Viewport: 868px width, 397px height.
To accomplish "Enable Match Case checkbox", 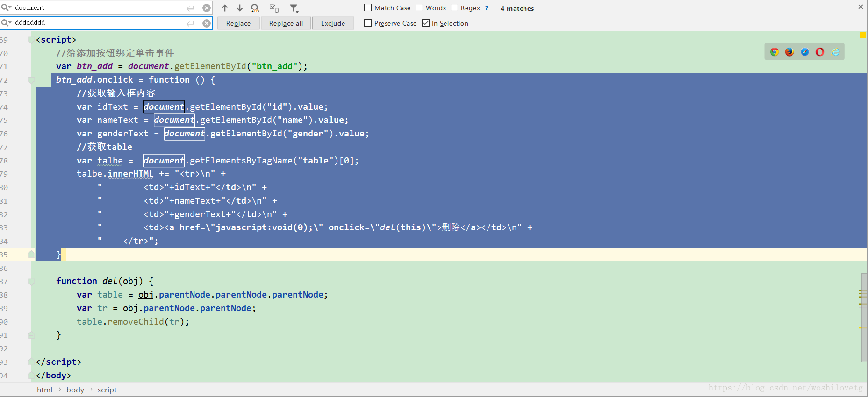I will [x=368, y=7].
